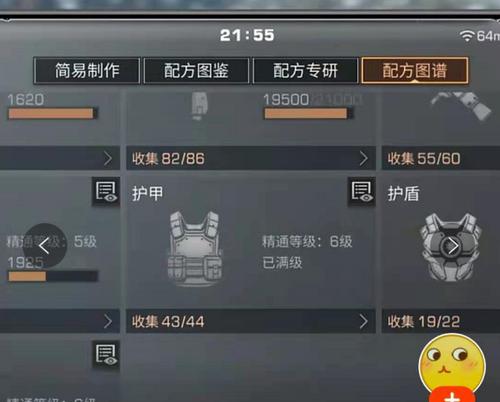Toggle the view icon above the 精通等级 5级 card

point(106,192)
